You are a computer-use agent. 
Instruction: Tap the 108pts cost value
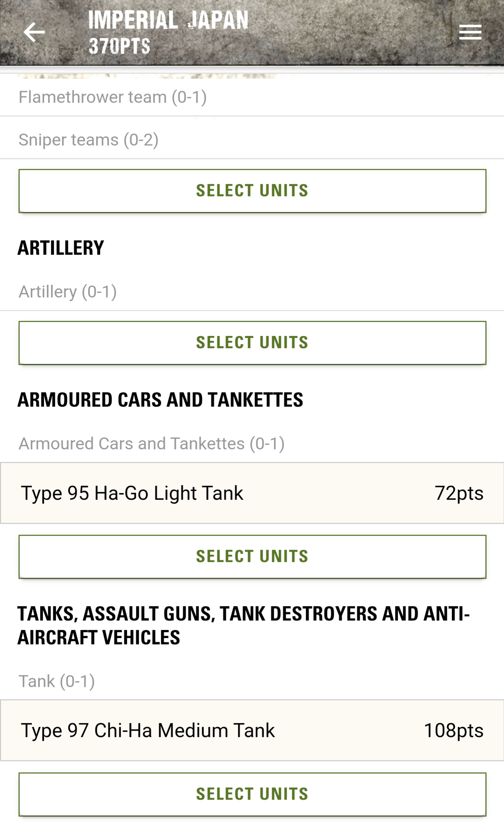click(x=454, y=731)
